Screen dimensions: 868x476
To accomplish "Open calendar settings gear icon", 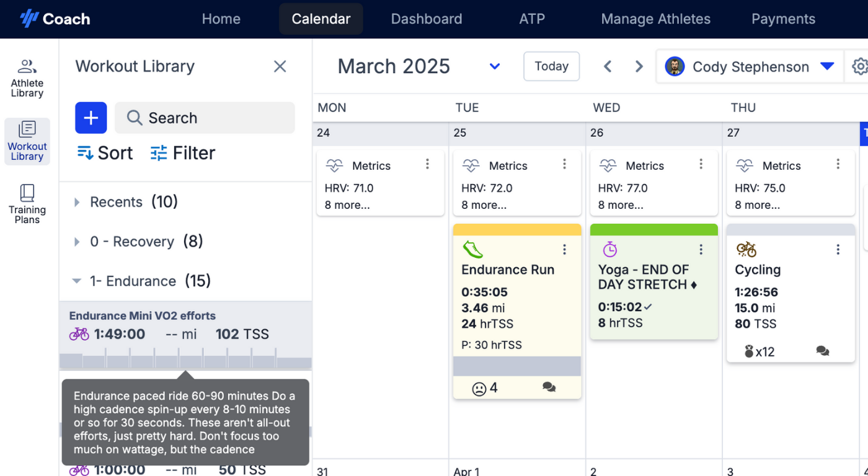I will tap(859, 66).
